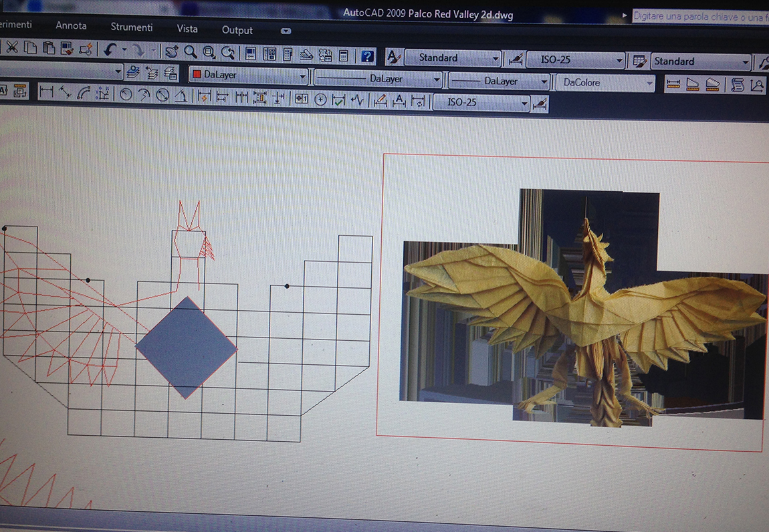Select the Ordinate dimension tool
This screenshot has width=769, height=532.
point(102,93)
